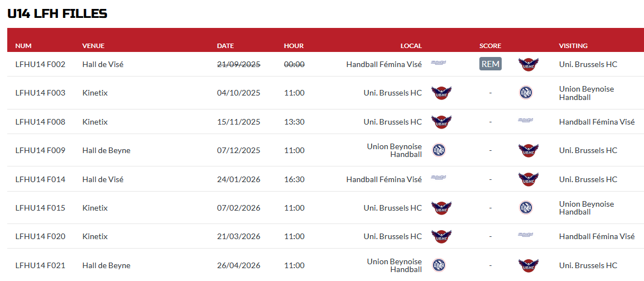Click Union Beynoise logo in F021 local column

coord(439,265)
